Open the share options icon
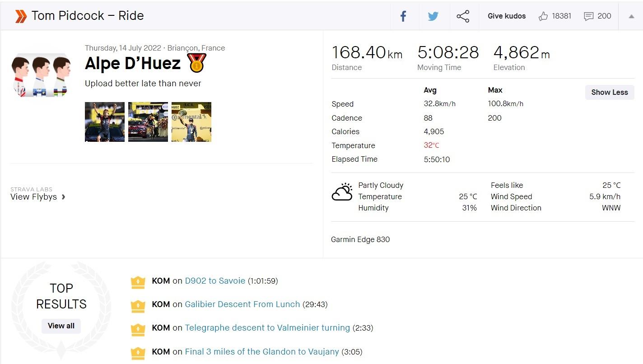The height and width of the screenshot is (364, 643). point(463,16)
